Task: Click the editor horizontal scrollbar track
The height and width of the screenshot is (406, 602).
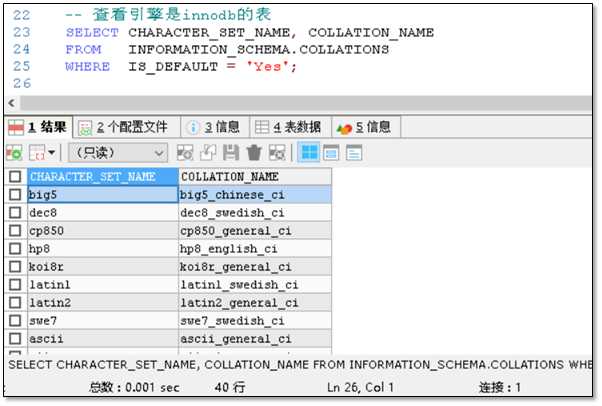Action: pyautogui.click(x=306, y=103)
